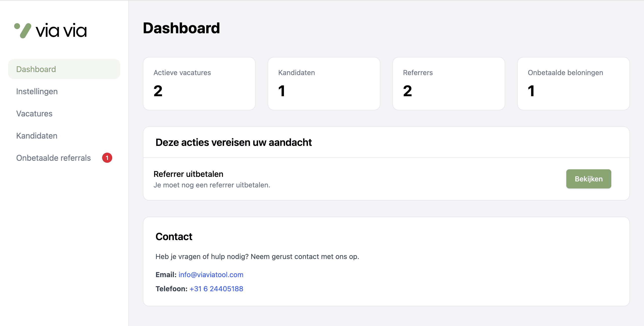The width and height of the screenshot is (644, 326).
Task: Click the Dashboard page heading
Action: click(181, 28)
